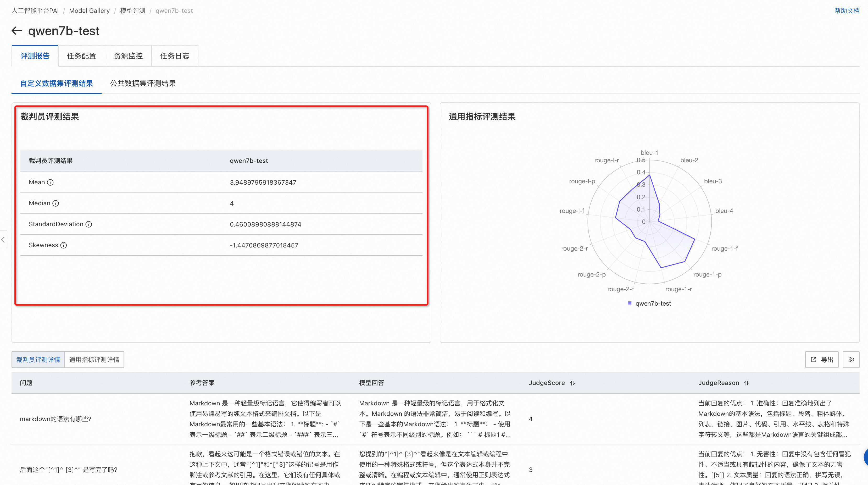Click the 导出 export button
Screen dimensions: 868x485
(x=822, y=360)
